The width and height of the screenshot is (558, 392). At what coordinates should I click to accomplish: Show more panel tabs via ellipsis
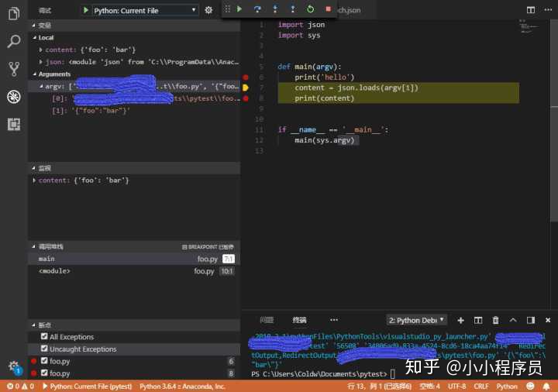click(x=334, y=320)
